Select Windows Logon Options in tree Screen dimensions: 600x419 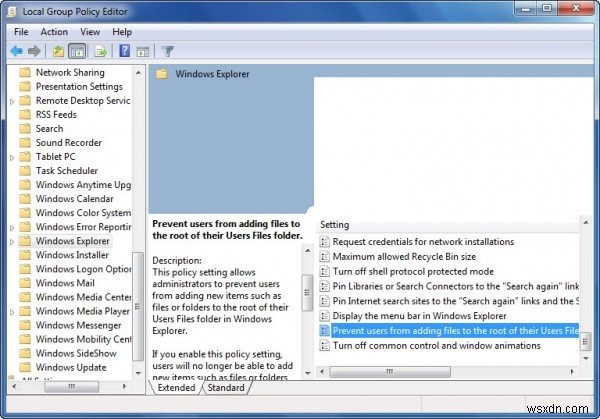(83, 269)
